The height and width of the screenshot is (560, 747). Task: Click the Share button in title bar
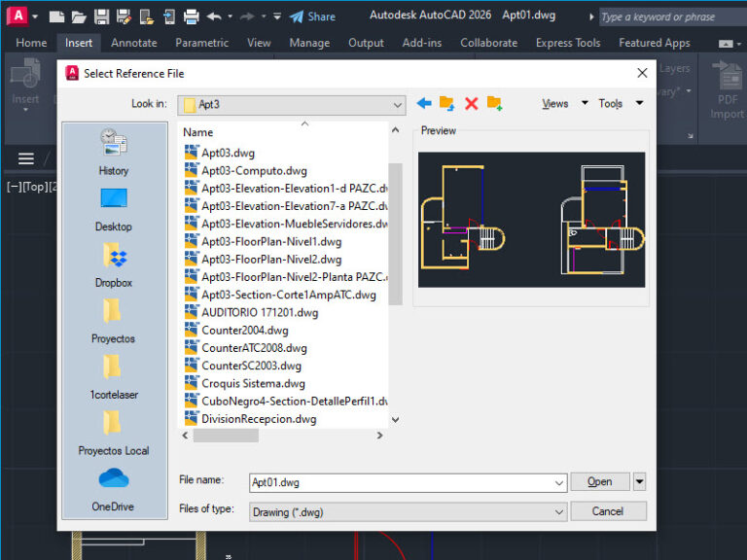[312, 17]
